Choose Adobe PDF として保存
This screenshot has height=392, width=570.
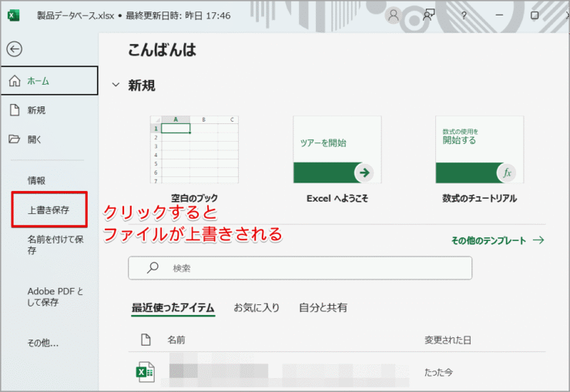tap(55, 297)
